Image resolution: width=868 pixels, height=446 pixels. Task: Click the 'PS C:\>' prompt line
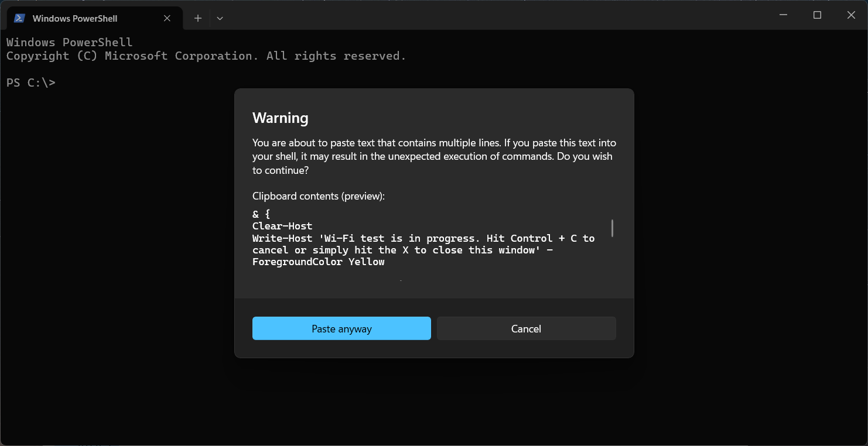coord(31,83)
